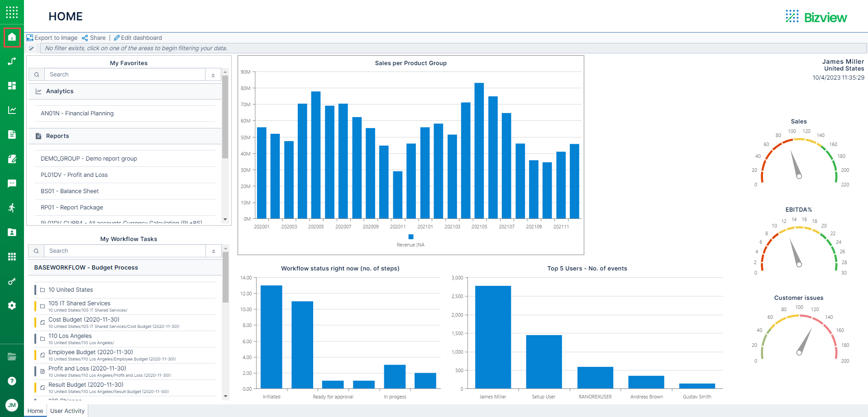The height and width of the screenshot is (417, 868).
Task: Open the Analytics line-chart sidebar icon
Action: coord(12,109)
